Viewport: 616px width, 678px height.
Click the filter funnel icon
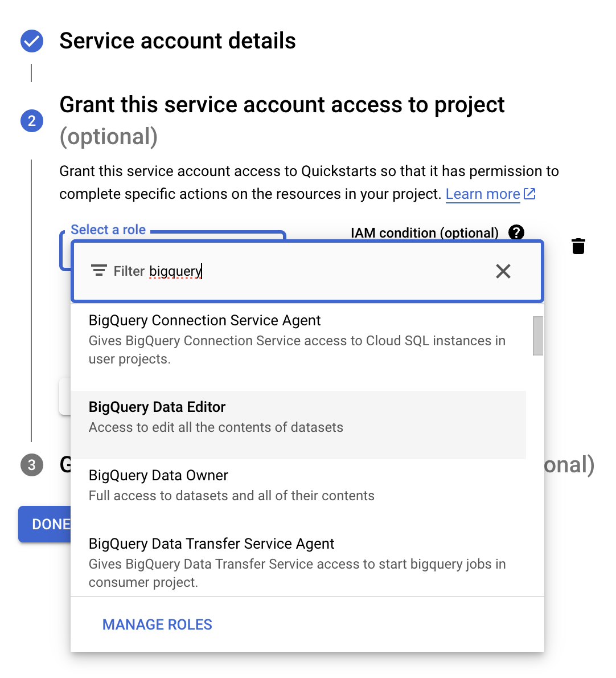[98, 271]
